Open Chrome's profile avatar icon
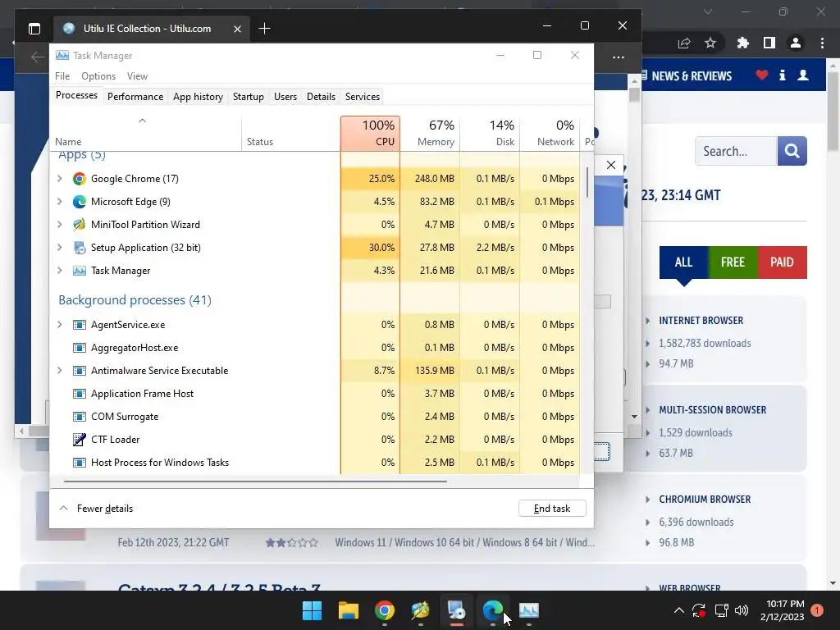The height and width of the screenshot is (630, 840). point(796,43)
